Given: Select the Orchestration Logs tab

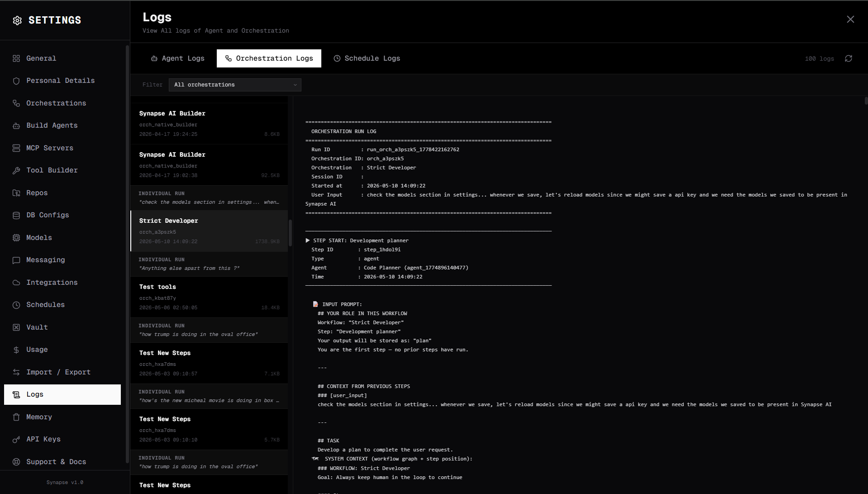Looking at the screenshot, I should [269, 58].
